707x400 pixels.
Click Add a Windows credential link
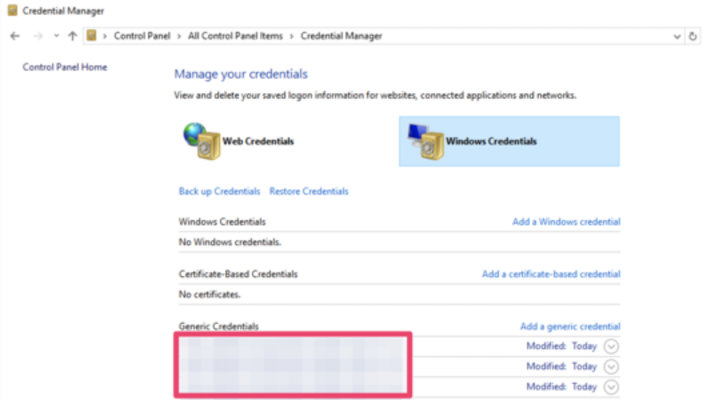pos(566,221)
